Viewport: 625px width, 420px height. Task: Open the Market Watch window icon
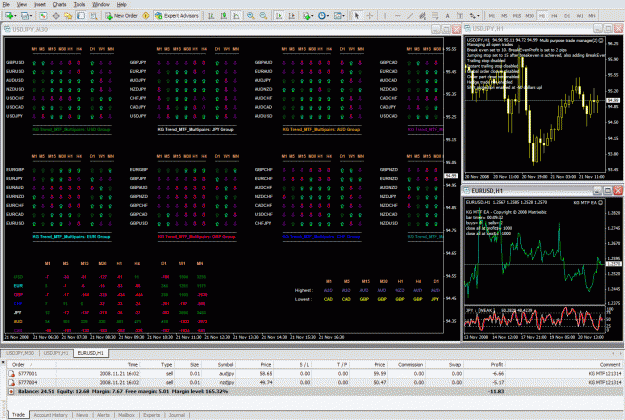(x=43, y=16)
